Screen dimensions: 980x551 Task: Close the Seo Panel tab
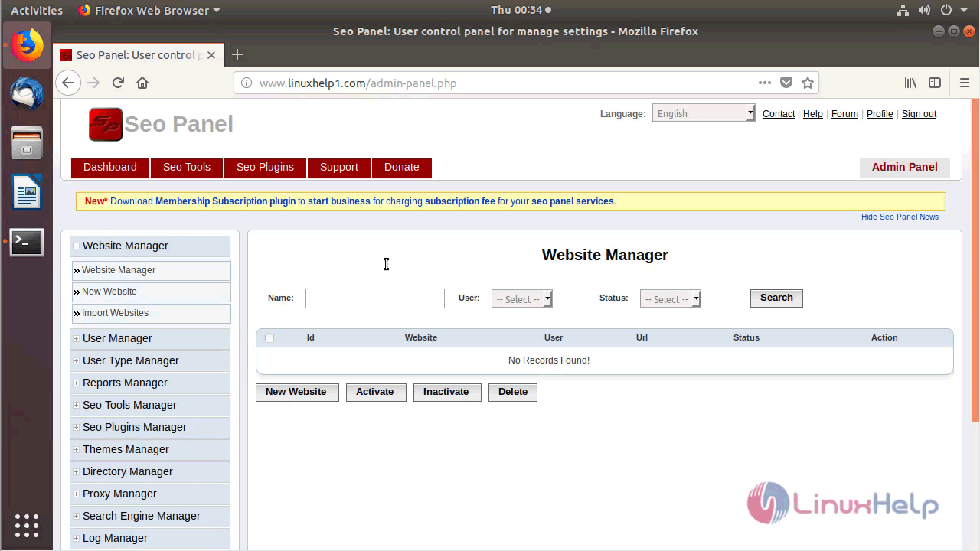coord(211,55)
